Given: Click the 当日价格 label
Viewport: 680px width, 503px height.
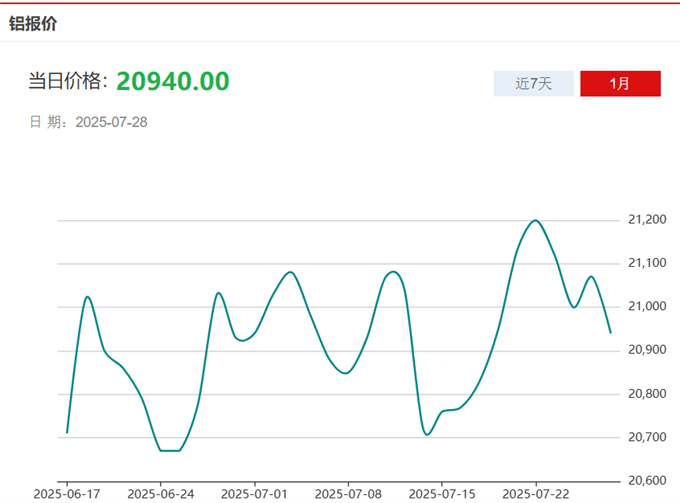Looking at the screenshot, I should [x=67, y=82].
